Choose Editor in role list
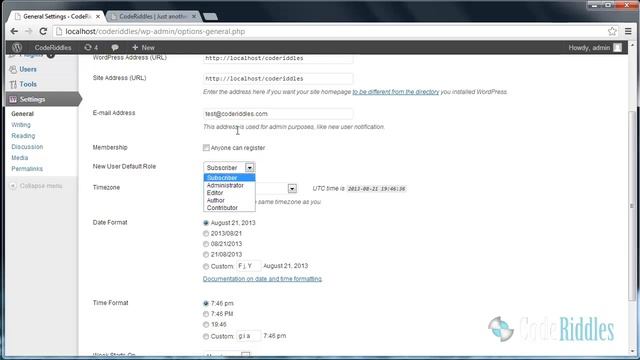640x360 pixels. point(229,193)
